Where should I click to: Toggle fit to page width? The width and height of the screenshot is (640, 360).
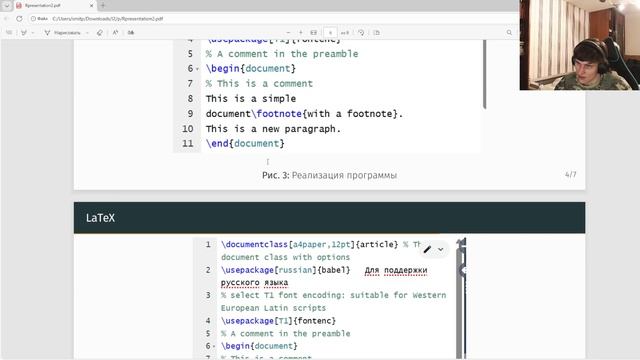point(313,33)
